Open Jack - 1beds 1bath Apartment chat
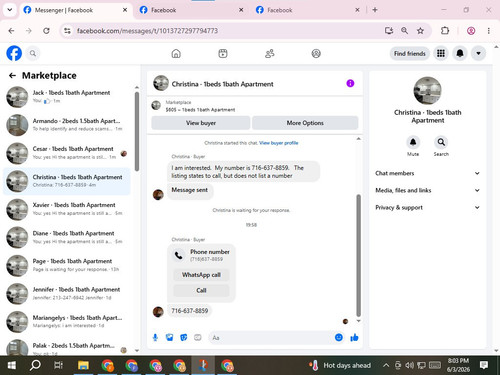The height and width of the screenshot is (375, 500). pos(67,97)
